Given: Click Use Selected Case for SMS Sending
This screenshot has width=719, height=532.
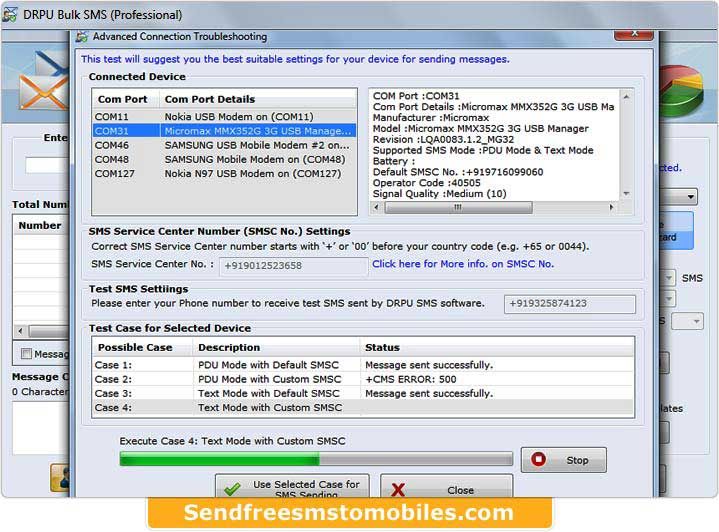Looking at the screenshot, I should (x=292, y=487).
